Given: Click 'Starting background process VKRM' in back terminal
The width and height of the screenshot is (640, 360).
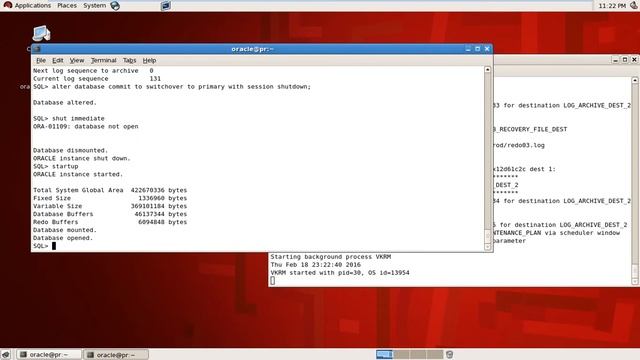Looking at the screenshot, I should coord(331,257).
